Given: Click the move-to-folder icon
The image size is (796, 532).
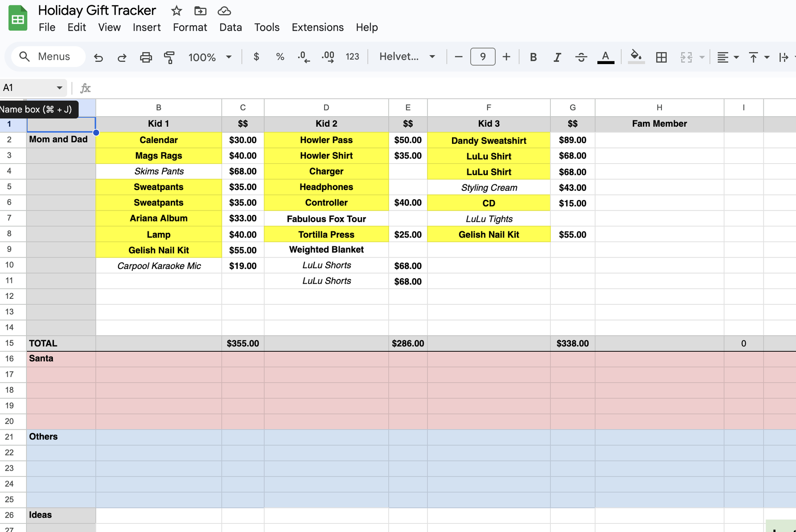Looking at the screenshot, I should click(x=200, y=11).
